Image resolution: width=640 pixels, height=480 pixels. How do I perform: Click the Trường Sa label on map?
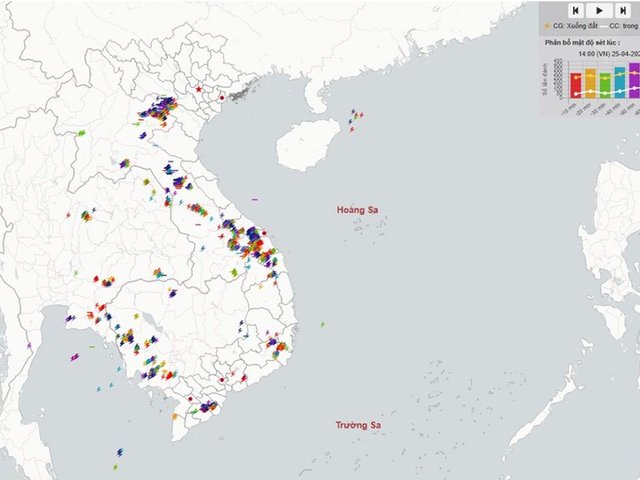coord(358,426)
